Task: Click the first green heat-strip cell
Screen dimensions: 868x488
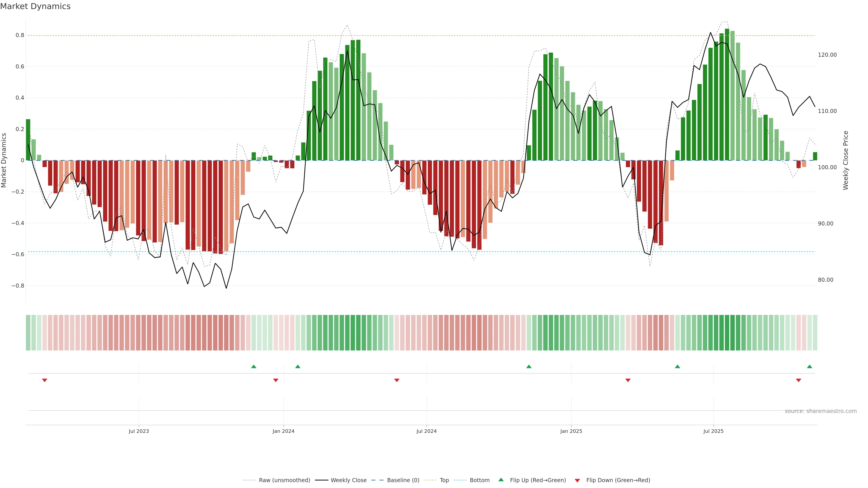Action: point(28,333)
